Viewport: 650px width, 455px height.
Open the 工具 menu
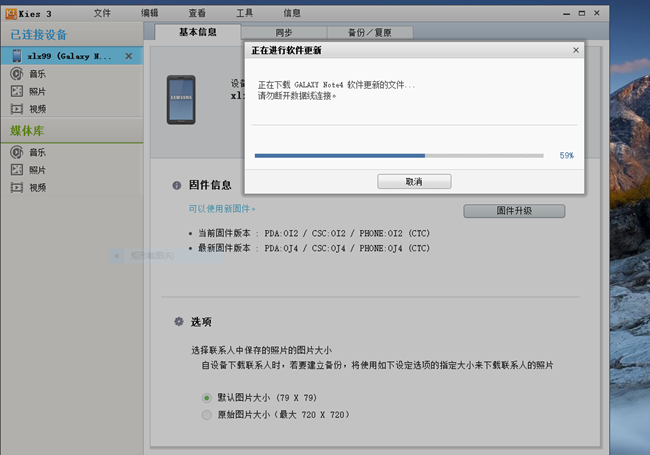244,13
